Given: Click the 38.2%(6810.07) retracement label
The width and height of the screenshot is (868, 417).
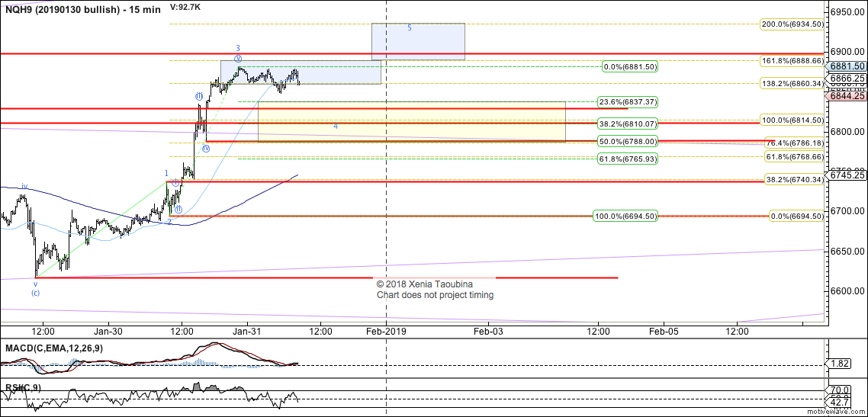Looking at the screenshot, I should [x=626, y=123].
